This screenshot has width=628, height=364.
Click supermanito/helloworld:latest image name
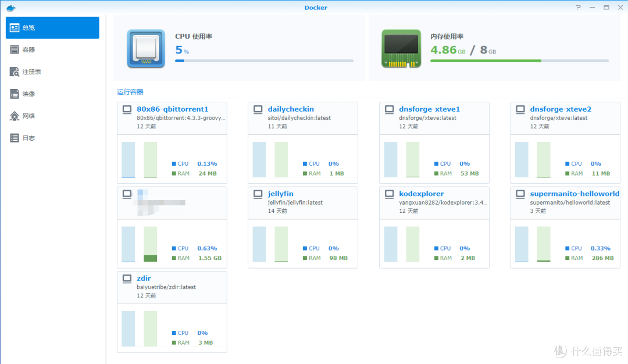pos(570,202)
